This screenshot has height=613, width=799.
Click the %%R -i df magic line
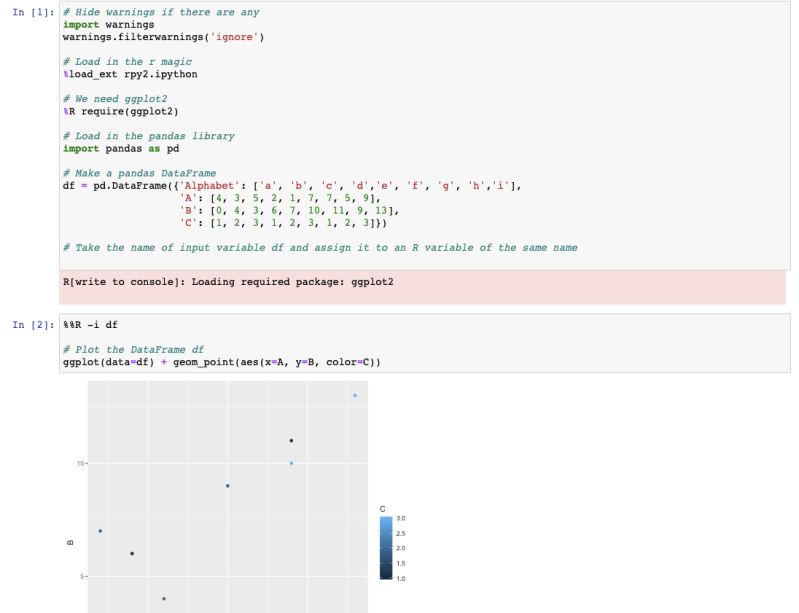90,325
